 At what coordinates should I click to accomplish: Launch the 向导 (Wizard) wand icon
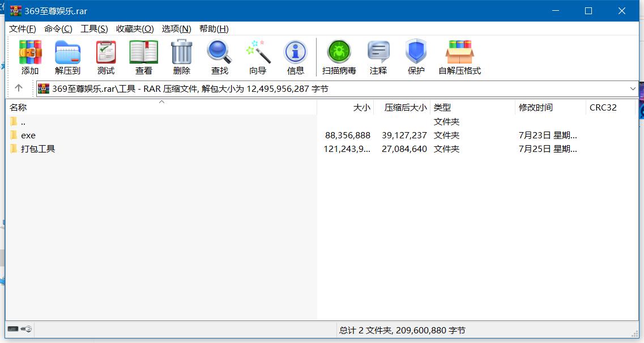[258, 57]
